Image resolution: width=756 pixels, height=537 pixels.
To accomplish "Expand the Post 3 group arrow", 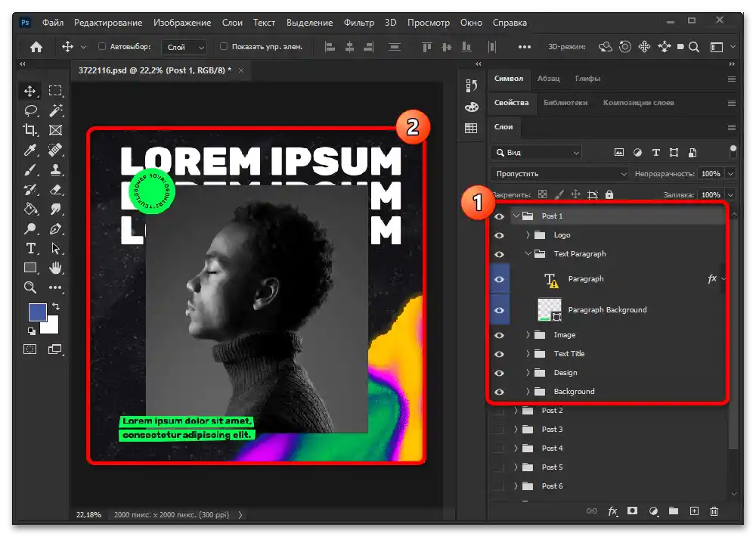I will click(516, 429).
